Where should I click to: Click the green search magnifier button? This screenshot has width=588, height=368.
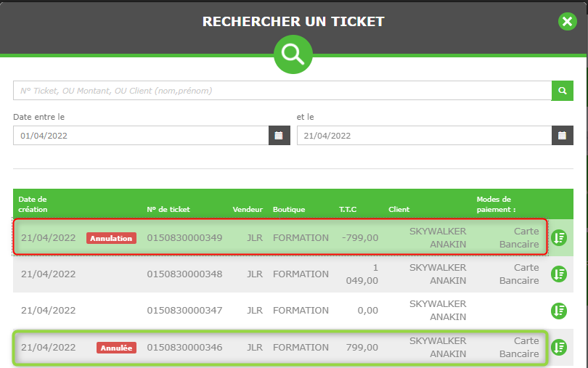562,91
